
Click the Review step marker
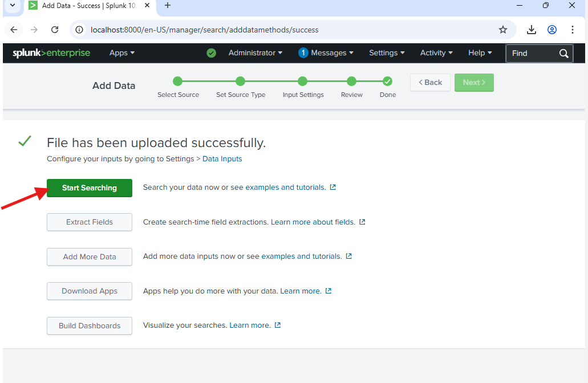351,81
